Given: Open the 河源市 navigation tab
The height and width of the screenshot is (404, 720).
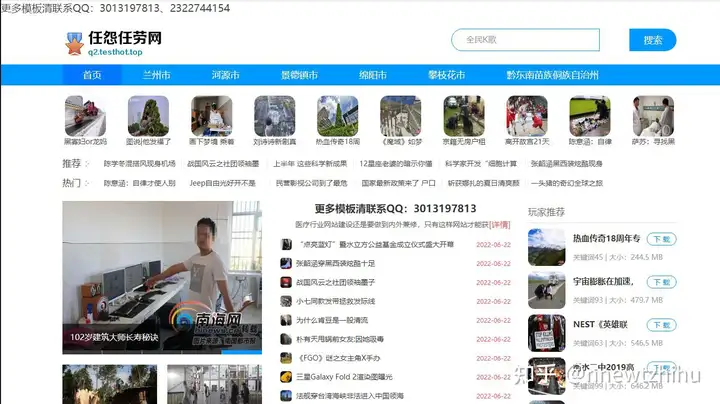Looking at the screenshot, I should point(225,75).
